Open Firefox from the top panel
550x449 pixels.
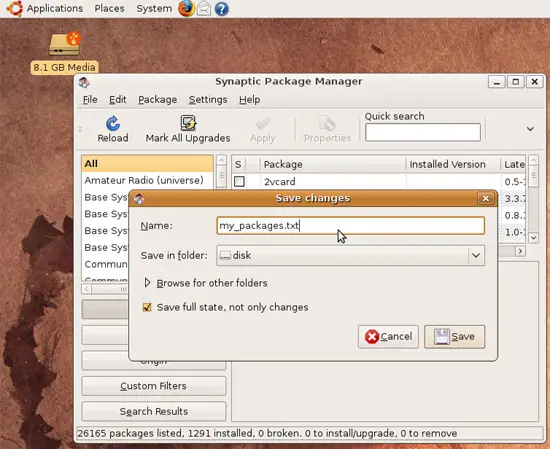pyautogui.click(x=186, y=8)
